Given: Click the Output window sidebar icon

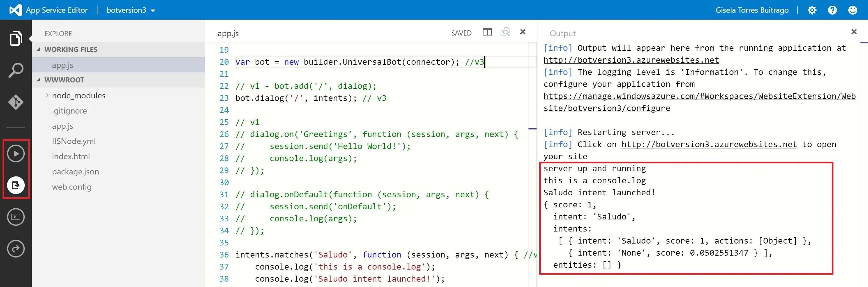Looking at the screenshot, I should coord(16,185).
